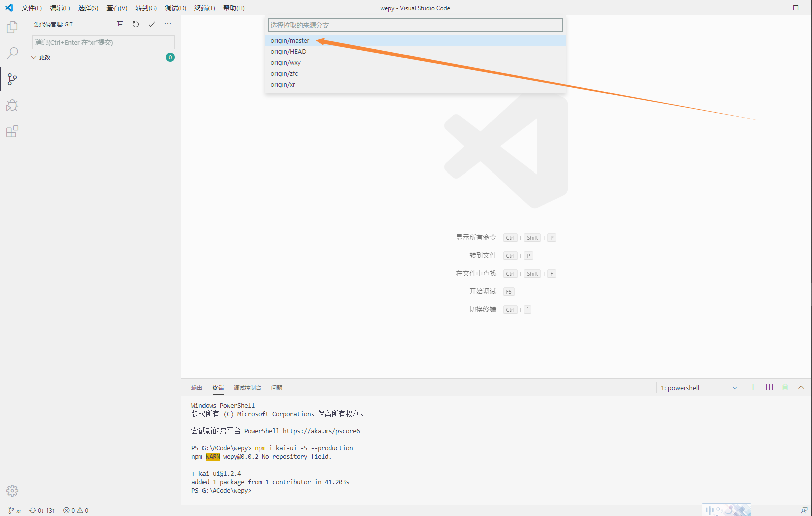812x516 pixels.
Task: Maximize the panel with the up chevron
Action: click(801, 387)
